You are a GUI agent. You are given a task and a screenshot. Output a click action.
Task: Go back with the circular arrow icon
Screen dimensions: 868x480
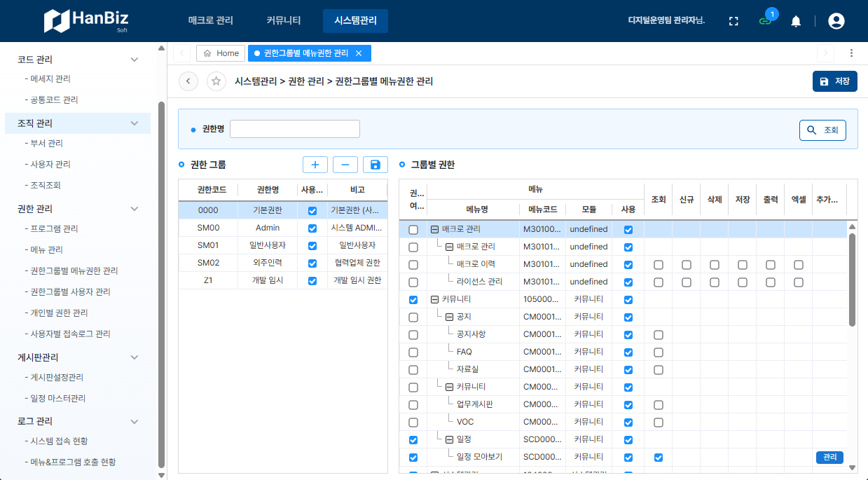(x=188, y=81)
